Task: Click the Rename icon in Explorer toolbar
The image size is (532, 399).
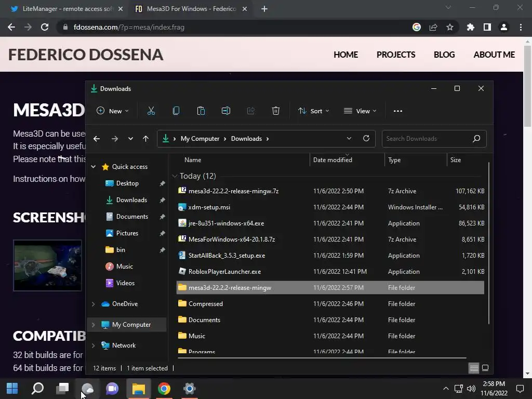Action: (226, 111)
